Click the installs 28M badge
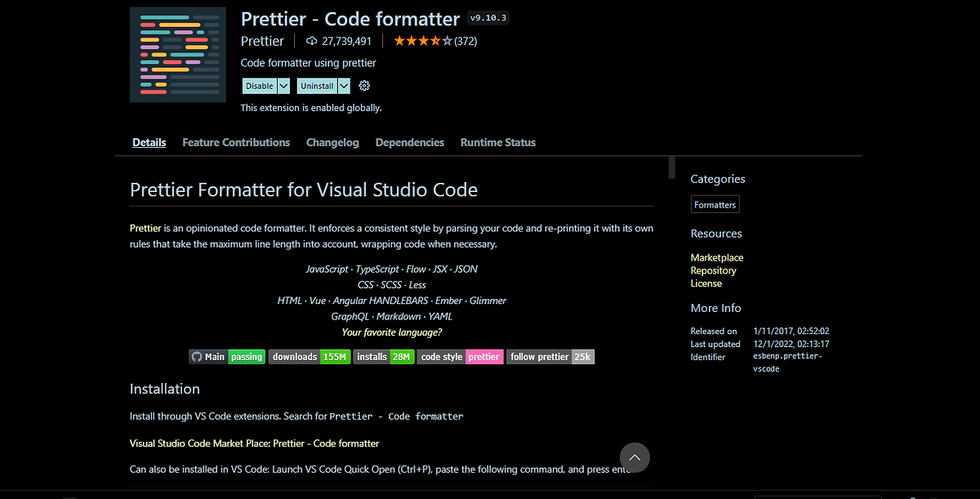 (x=383, y=356)
